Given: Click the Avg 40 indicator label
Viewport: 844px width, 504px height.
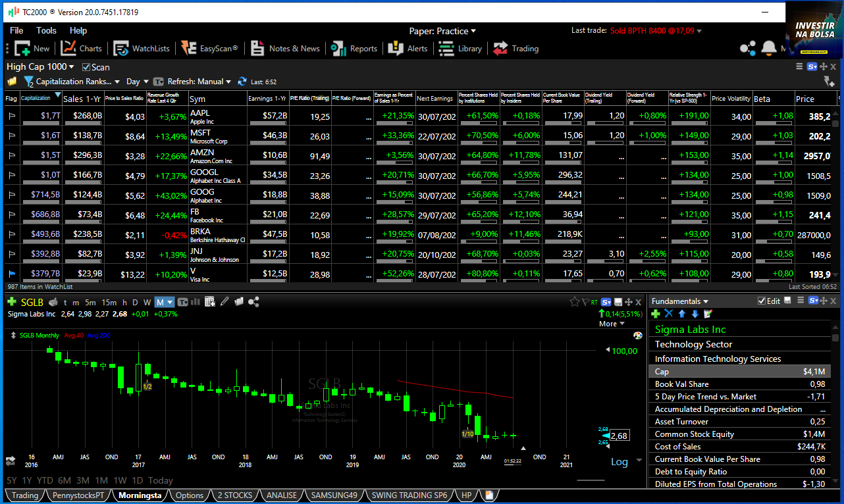Looking at the screenshot, I should click(74, 336).
